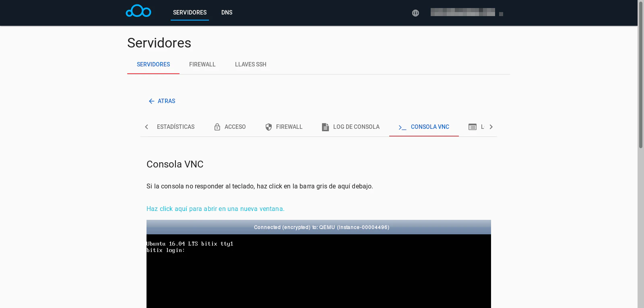Go to Servidores in the top navigation bar

[x=190, y=12]
